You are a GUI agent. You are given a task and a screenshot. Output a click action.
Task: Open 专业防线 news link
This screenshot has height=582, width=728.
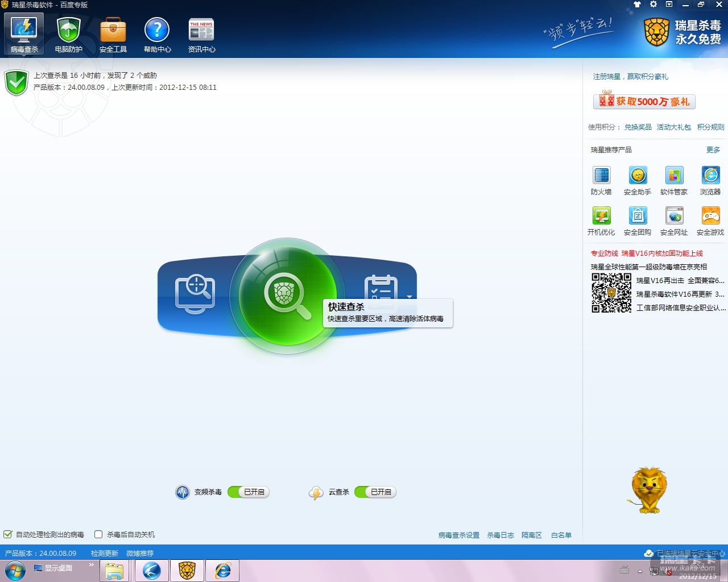click(x=604, y=253)
